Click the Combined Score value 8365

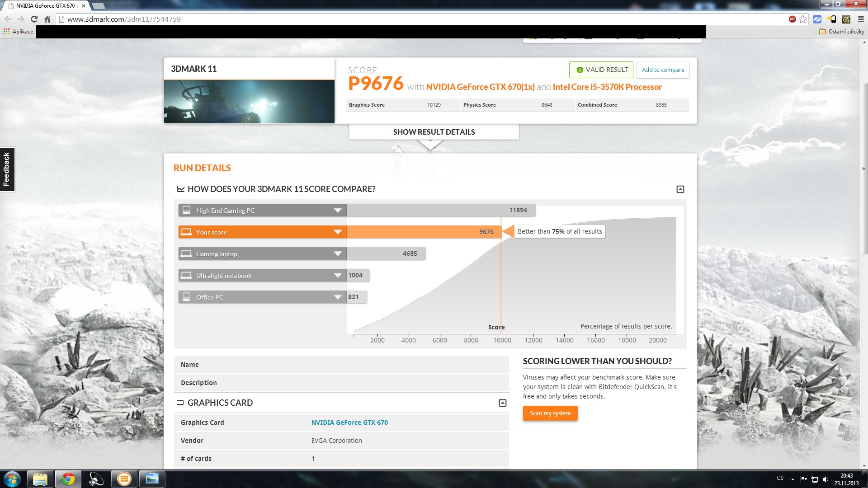661,105
